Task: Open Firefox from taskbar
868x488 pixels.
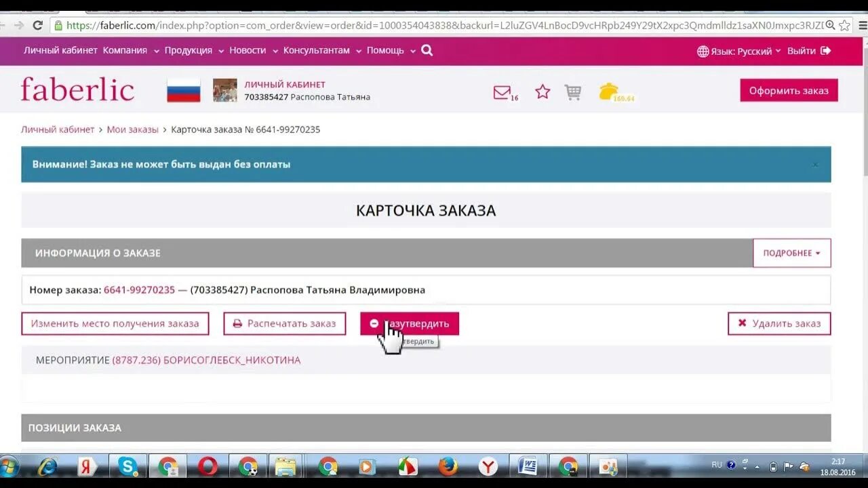Action: [448, 466]
